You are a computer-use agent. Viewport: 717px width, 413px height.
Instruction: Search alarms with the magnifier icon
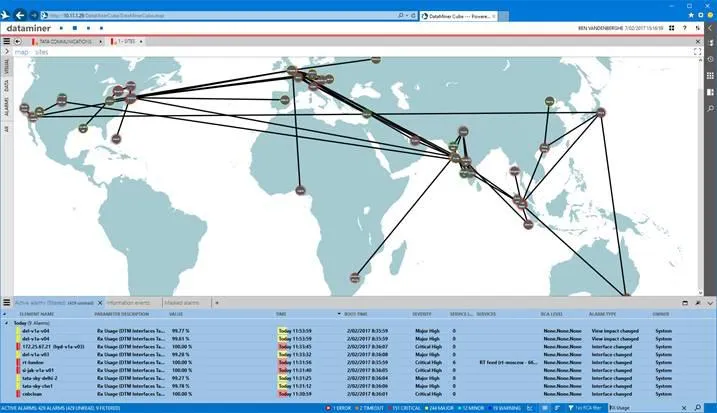tap(698, 408)
